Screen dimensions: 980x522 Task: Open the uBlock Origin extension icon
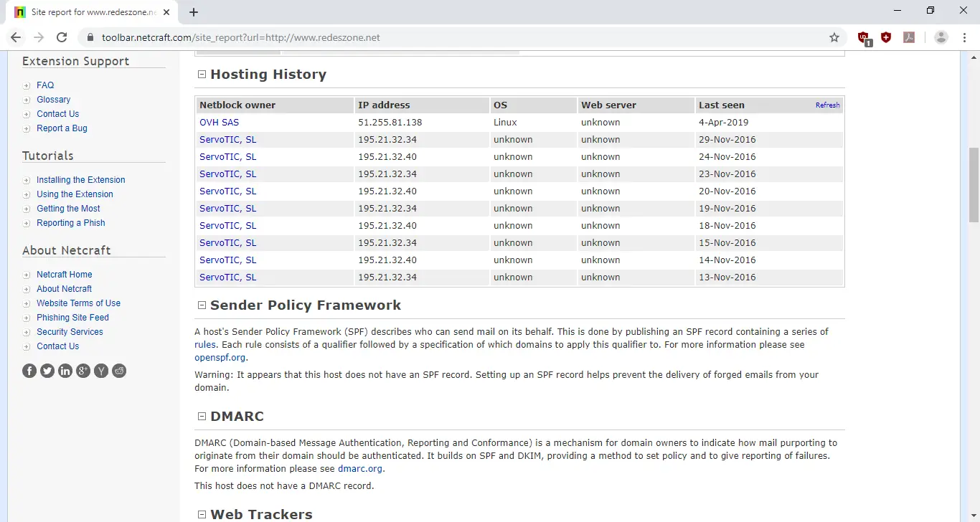(864, 38)
